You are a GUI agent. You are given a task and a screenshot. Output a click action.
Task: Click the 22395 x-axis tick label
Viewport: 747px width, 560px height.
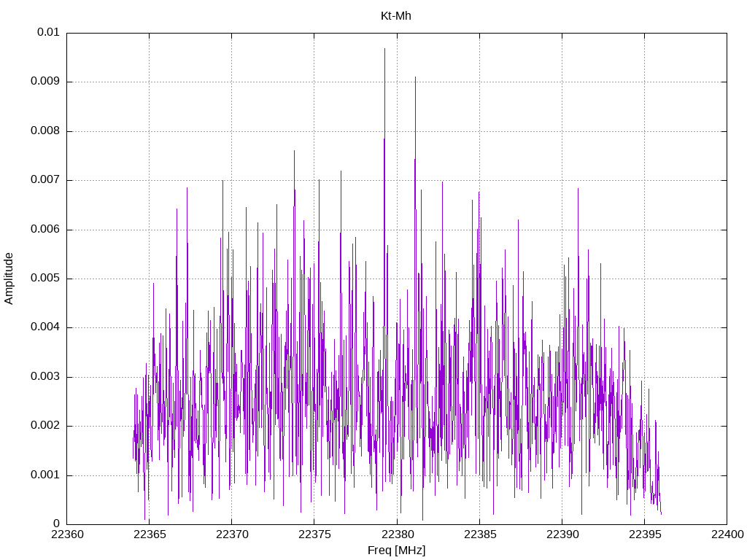(x=645, y=534)
